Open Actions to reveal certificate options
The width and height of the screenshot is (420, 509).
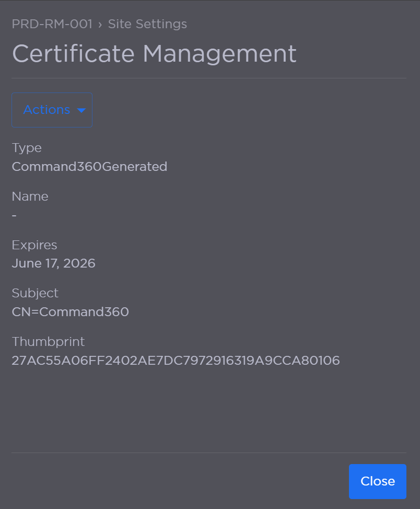point(52,110)
